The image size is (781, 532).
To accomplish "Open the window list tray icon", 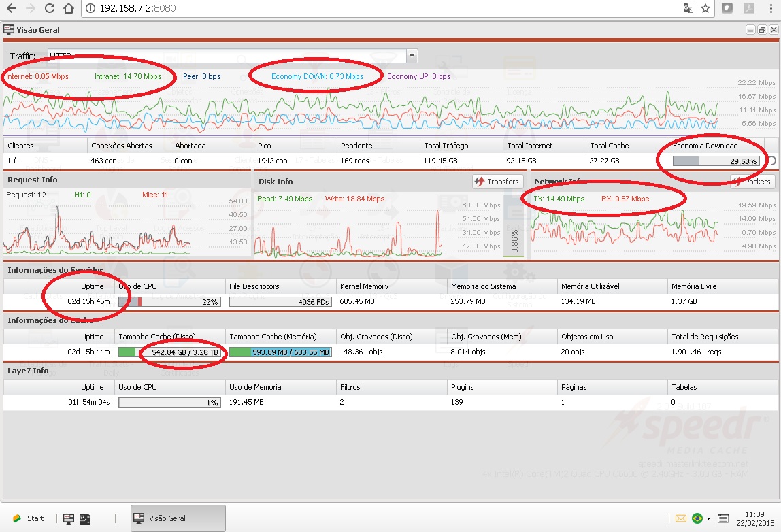I will point(722,518).
